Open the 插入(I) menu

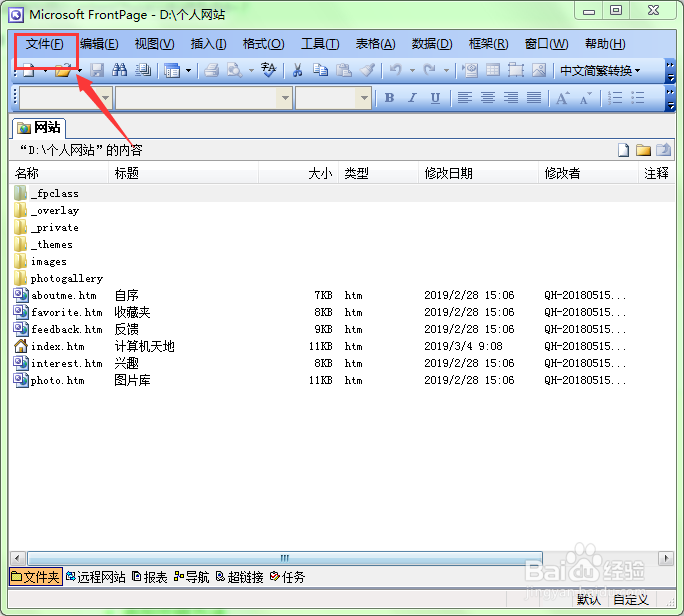click(209, 44)
